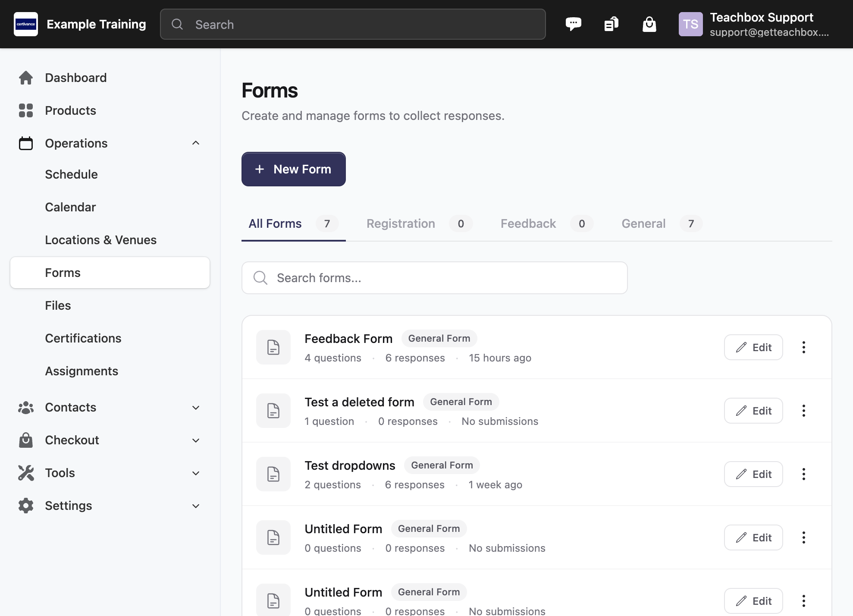
Task: Open the chat messages icon in the header
Action: (574, 24)
